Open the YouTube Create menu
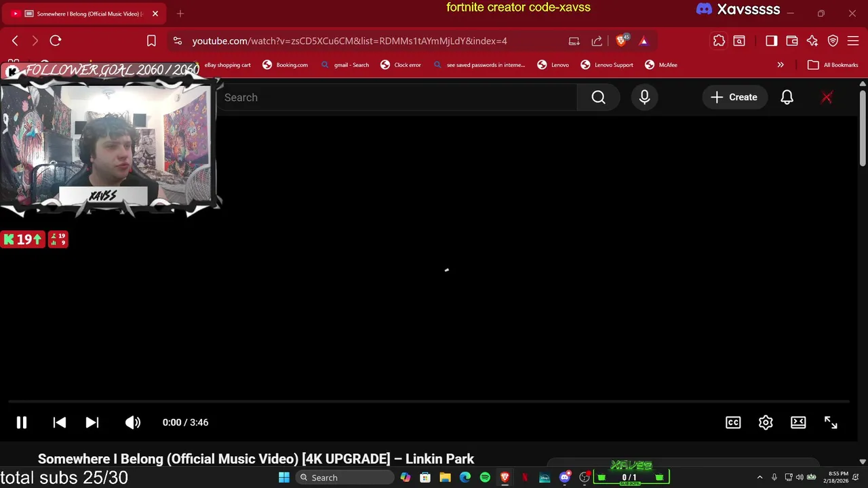The width and height of the screenshot is (868, 488). coord(734,98)
